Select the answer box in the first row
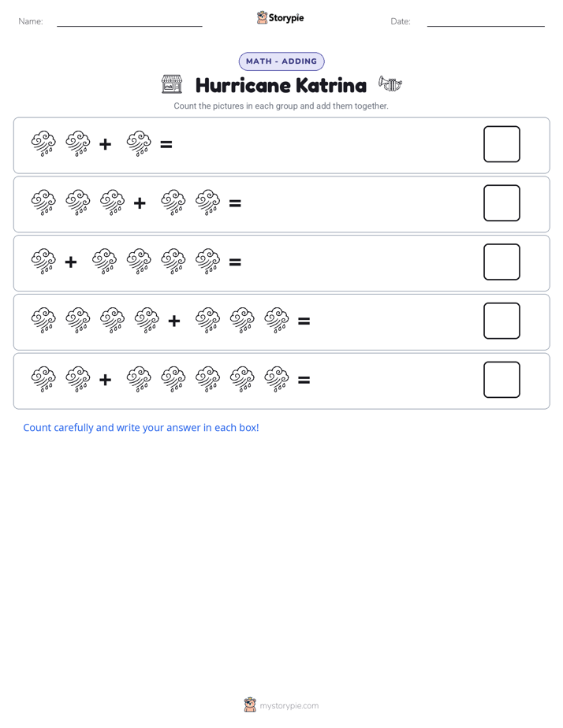Viewport: 563px width, 728px height. pos(501,144)
